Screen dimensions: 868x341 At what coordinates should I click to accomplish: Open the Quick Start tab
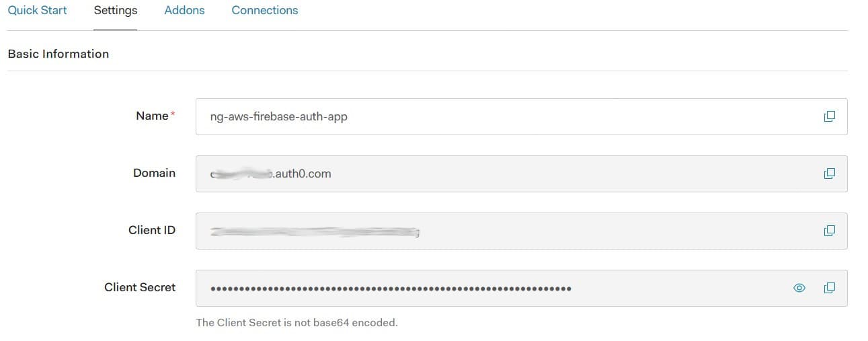point(38,11)
